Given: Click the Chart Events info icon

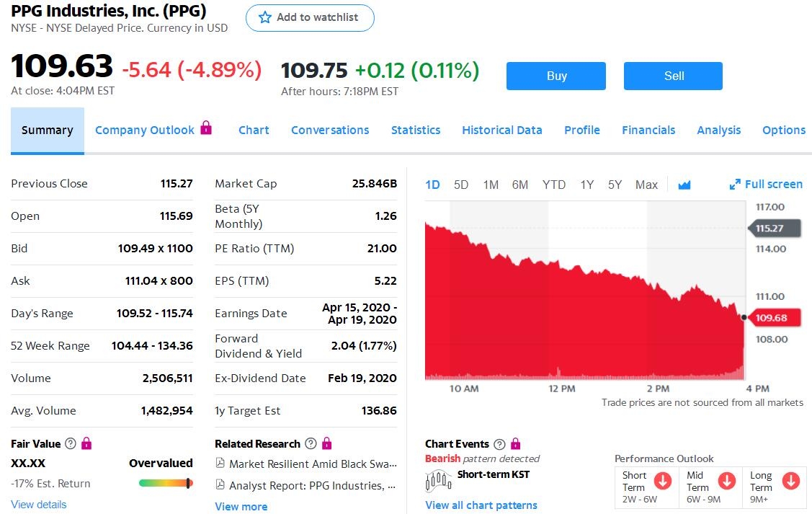Looking at the screenshot, I should tap(499, 444).
